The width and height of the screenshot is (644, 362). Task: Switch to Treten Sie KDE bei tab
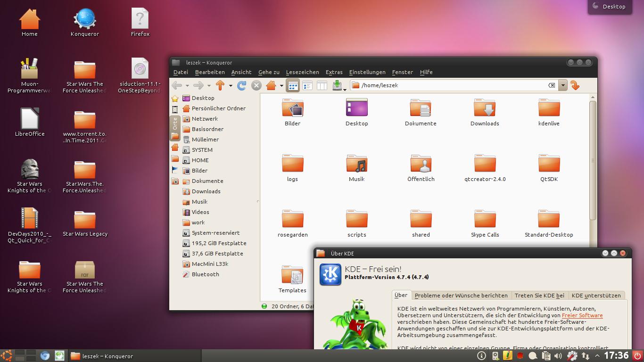[x=539, y=296]
